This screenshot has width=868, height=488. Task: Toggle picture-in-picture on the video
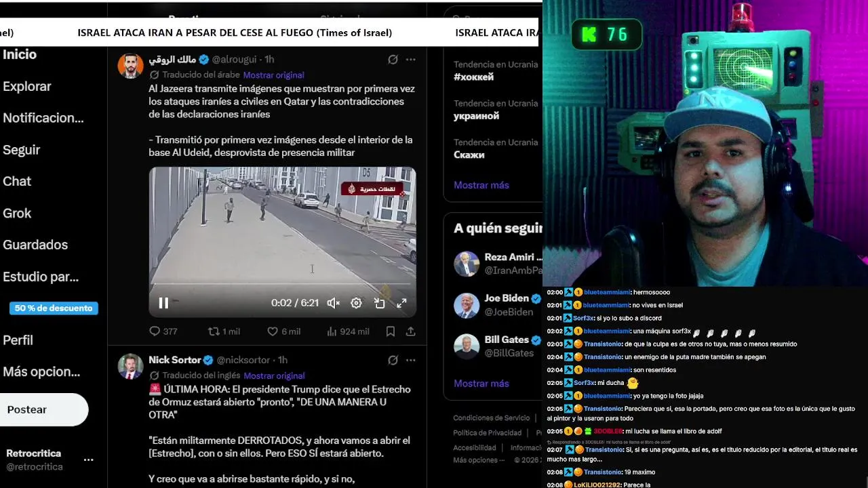(x=379, y=303)
